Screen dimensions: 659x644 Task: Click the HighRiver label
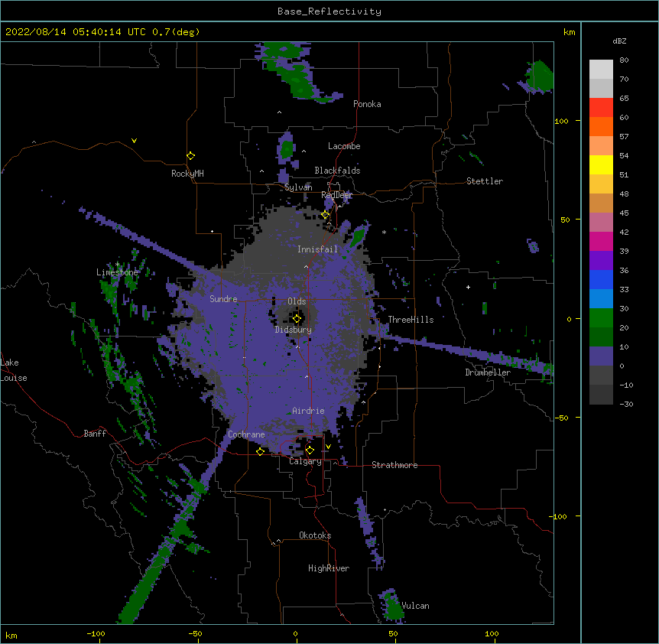tap(329, 568)
